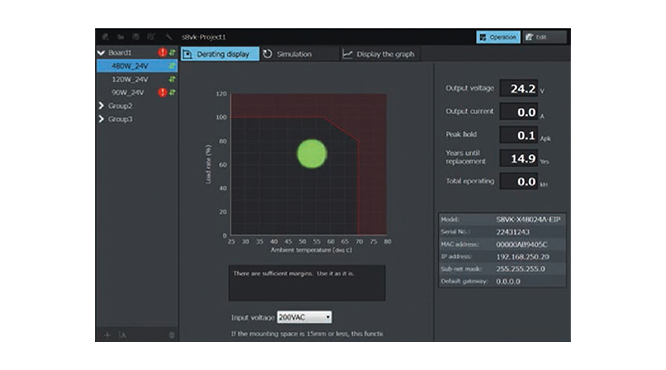This screenshot has width=666, height=370.
Task: Click the plus add icon at tree bottom
Action: coord(107,335)
